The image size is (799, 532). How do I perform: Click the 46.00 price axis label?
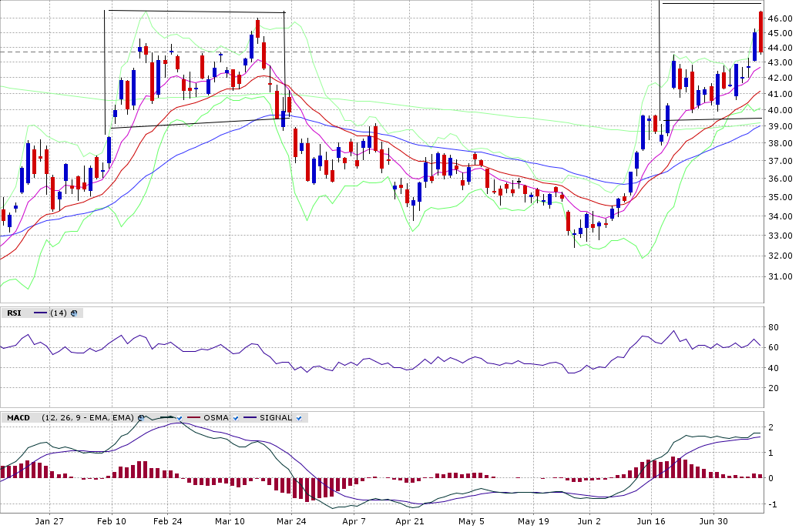coord(781,18)
